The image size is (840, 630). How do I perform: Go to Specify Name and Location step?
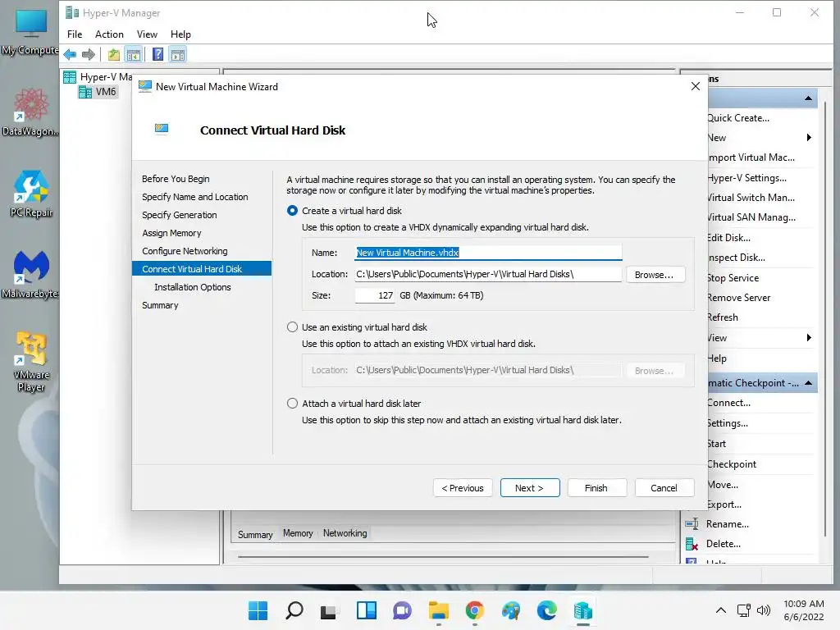[195, 197]
